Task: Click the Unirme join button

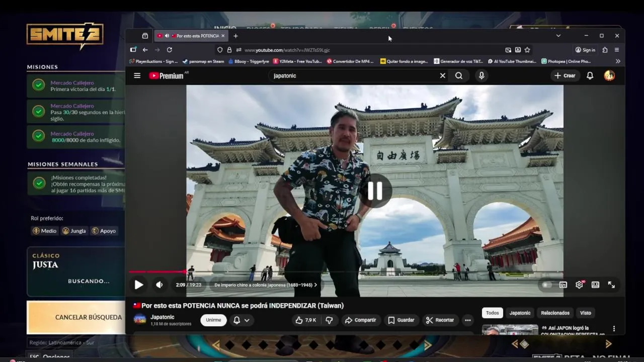Action: click(x=213, y=320)
